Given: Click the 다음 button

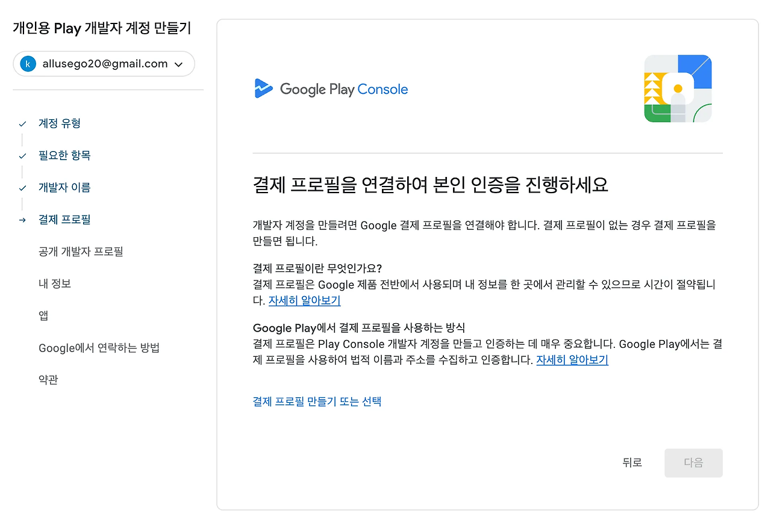Looking at the screenshot, I should click(693, 463).
